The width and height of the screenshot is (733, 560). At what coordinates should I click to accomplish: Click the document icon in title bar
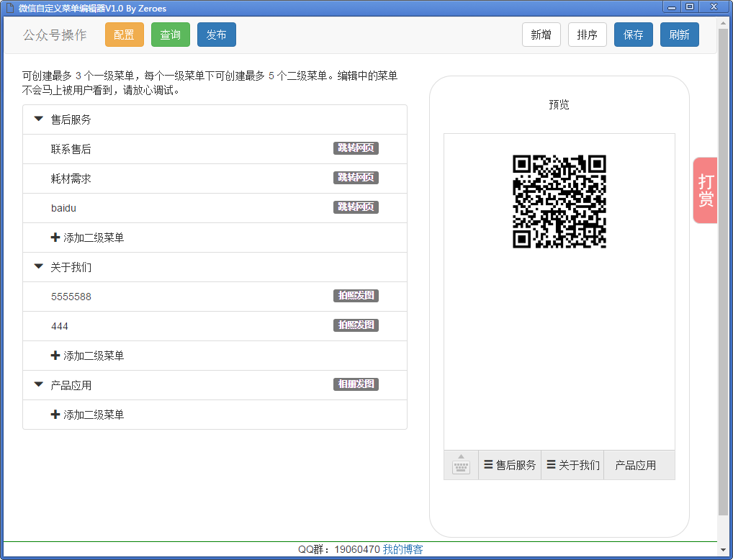(x=9, y=8)
